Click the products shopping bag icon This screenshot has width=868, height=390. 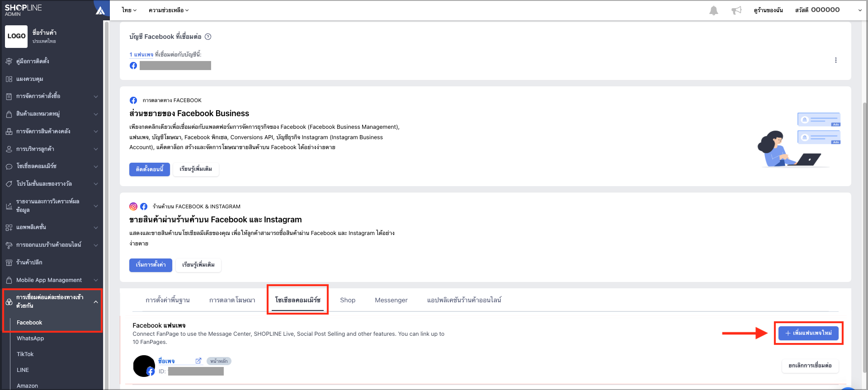click(9, 114)
